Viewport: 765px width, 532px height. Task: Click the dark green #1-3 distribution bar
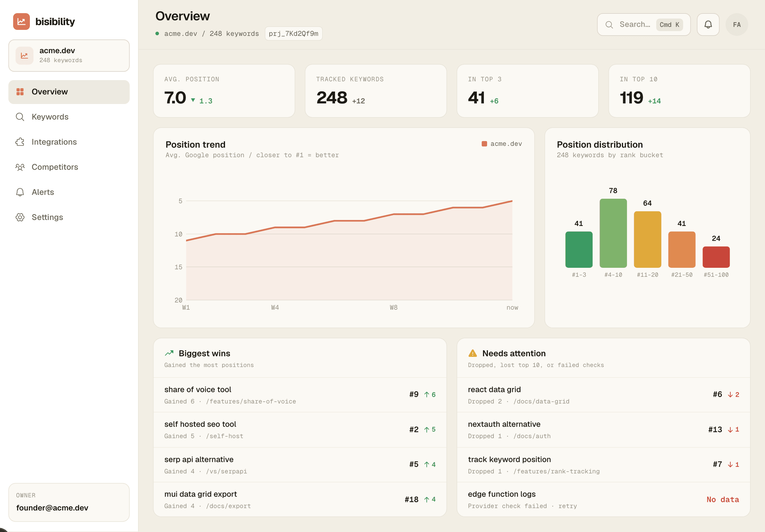(x=579, y=250)
